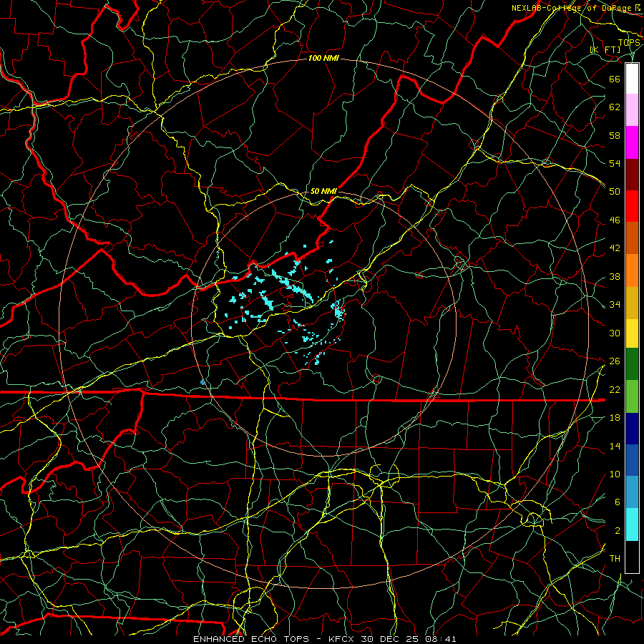The image size is (644, 644).
Task: Click the light green legend swatch
Action: point(632,396)
